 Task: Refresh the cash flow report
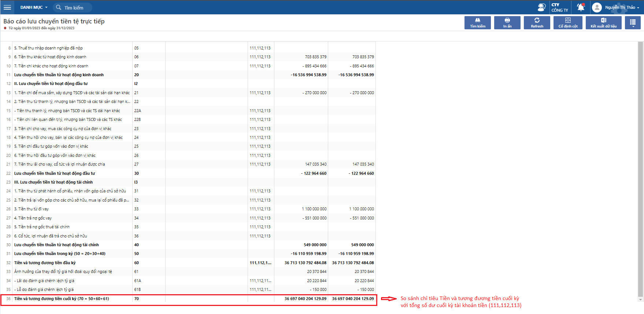(537, 23)
